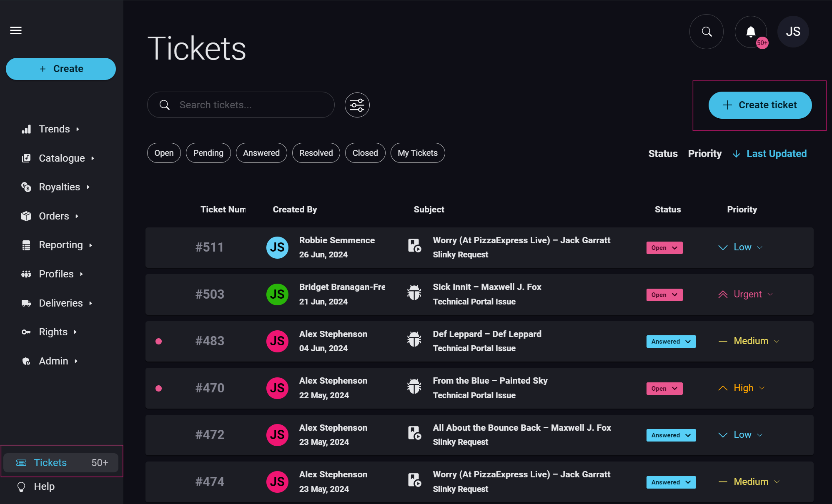Open ticket number #470

(x=210, y=388)
